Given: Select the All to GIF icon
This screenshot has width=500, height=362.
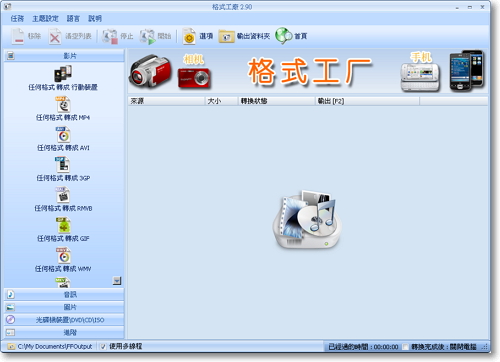Looking at the screenshot, I should click(63, 225).
